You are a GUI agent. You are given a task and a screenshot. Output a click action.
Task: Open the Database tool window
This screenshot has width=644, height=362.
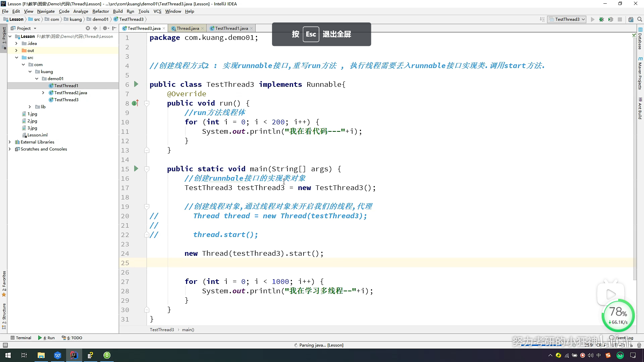[x=640, y=40]
